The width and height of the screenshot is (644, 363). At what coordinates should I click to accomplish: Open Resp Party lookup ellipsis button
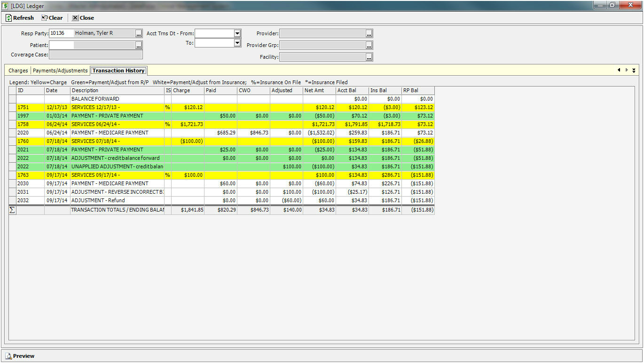[x=138, y=34]
